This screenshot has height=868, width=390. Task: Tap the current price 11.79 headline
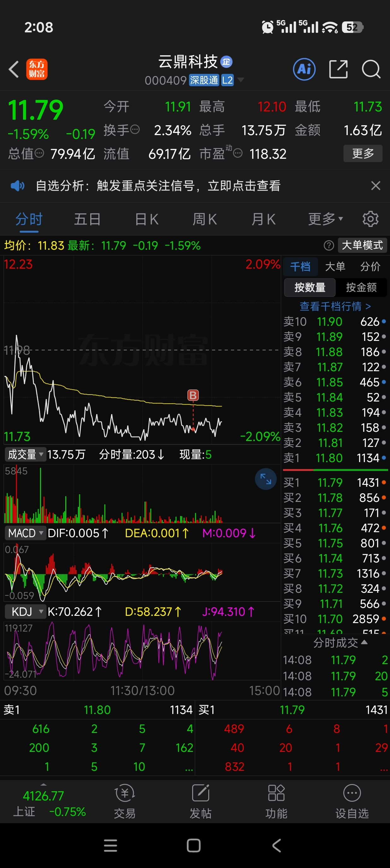35,110
